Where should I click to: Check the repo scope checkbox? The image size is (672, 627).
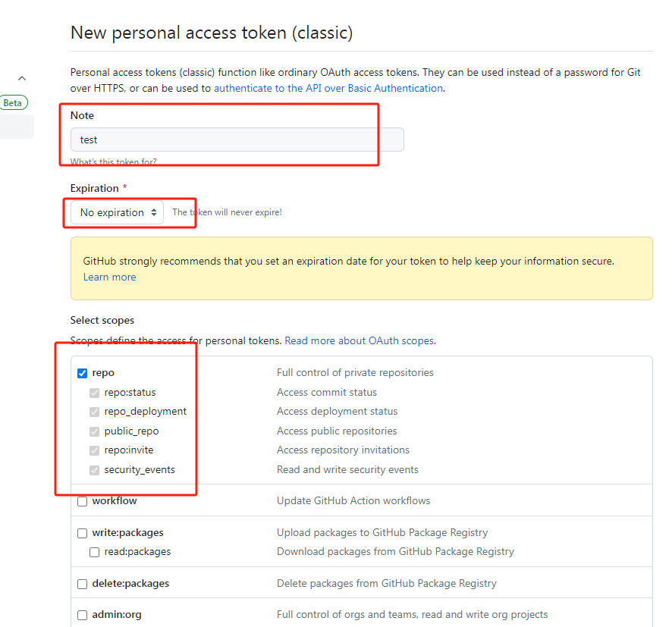(82, 372)
